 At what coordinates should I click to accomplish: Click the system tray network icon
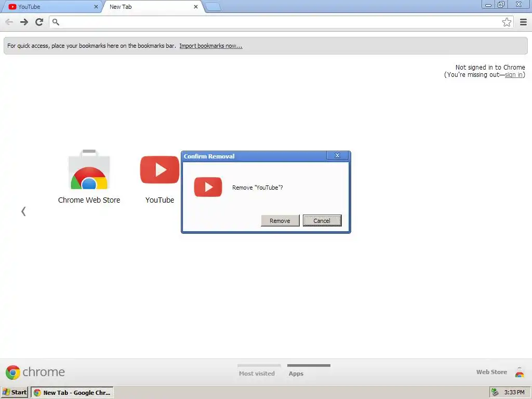(495, 392)
